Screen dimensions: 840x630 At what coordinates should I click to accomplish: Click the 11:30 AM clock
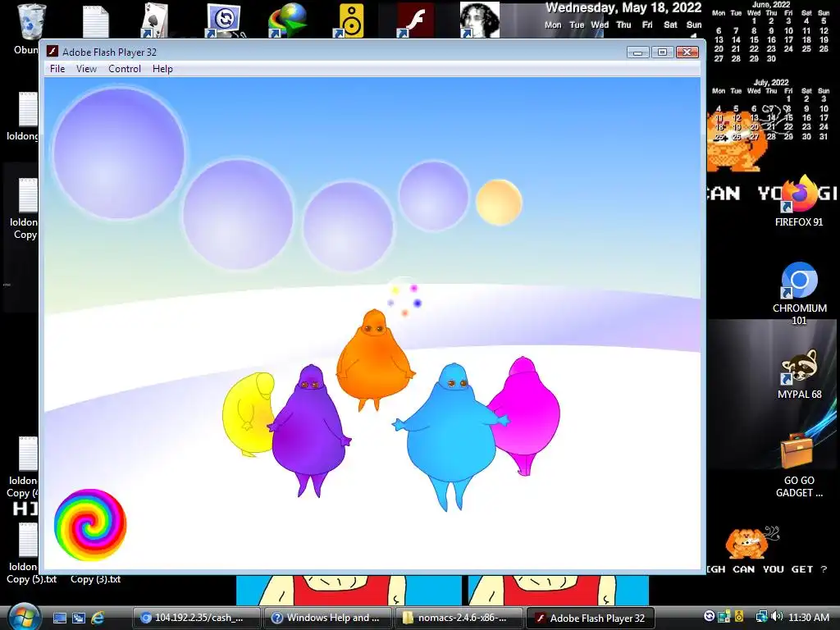809,617
